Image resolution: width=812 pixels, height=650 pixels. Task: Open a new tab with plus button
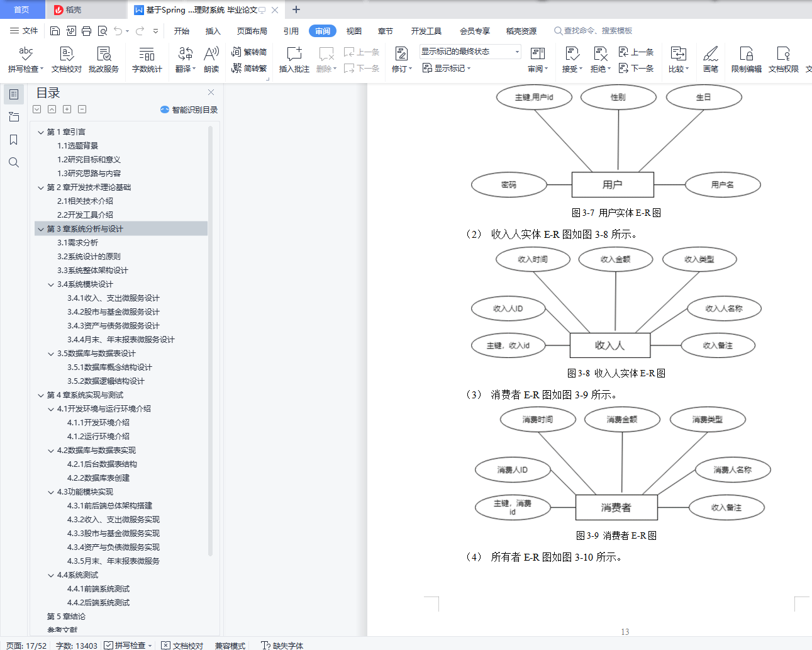point(296,9)
